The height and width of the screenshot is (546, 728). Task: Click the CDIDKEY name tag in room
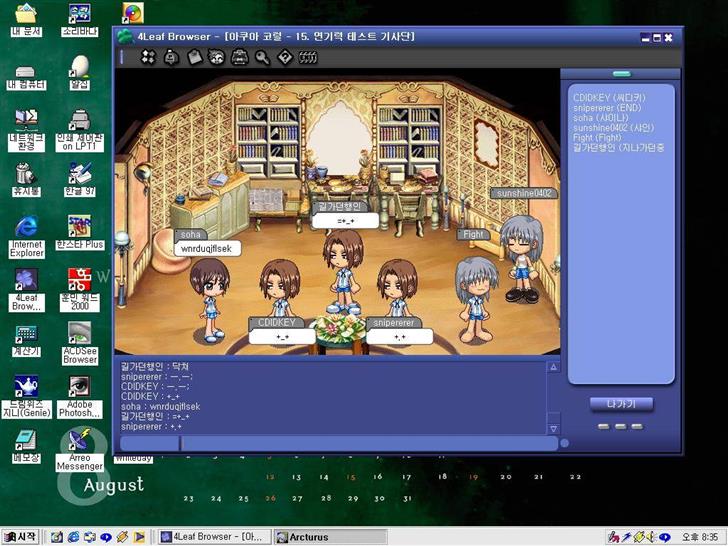(276, 322)
